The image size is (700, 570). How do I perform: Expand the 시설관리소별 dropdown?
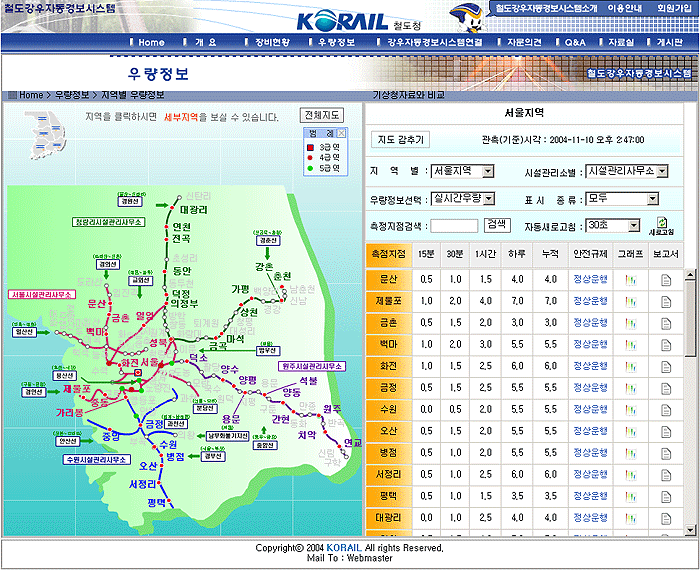(x=662, y=171)
